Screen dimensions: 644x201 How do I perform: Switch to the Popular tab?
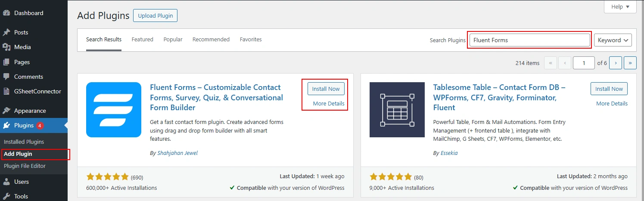pyautogui.click(x=173, y=39)
